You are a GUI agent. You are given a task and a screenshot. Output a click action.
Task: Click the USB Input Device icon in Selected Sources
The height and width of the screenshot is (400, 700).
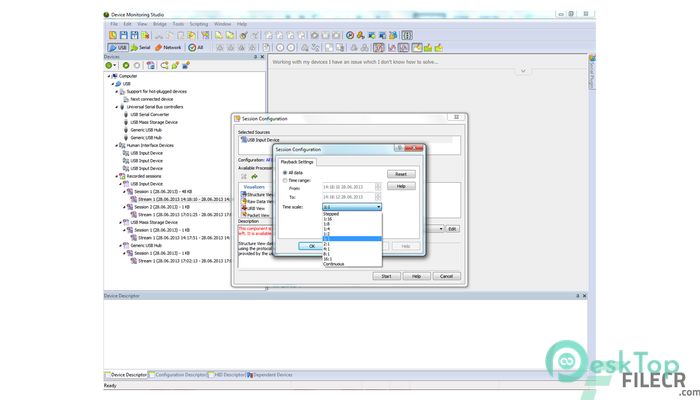244,140
